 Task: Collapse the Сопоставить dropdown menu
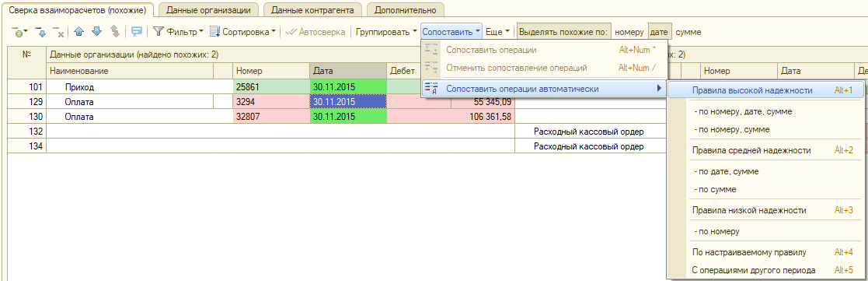pyautogui.click(x=451, y=32)
